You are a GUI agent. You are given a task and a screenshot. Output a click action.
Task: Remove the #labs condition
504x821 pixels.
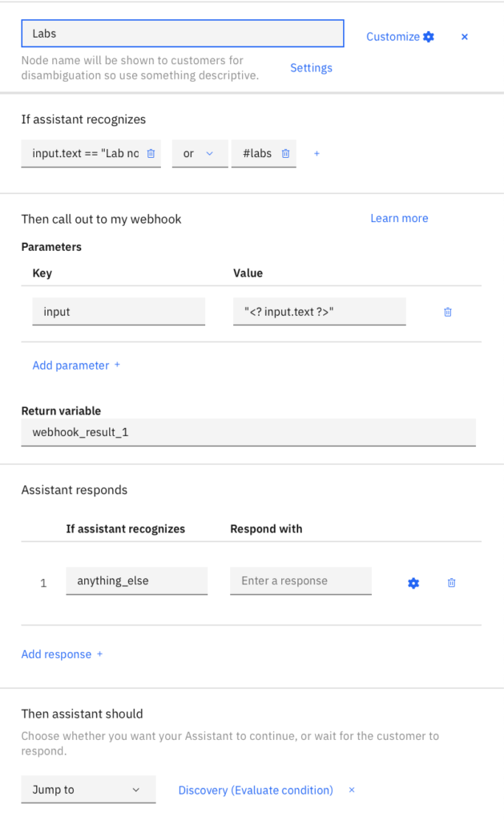pos(284,153)
